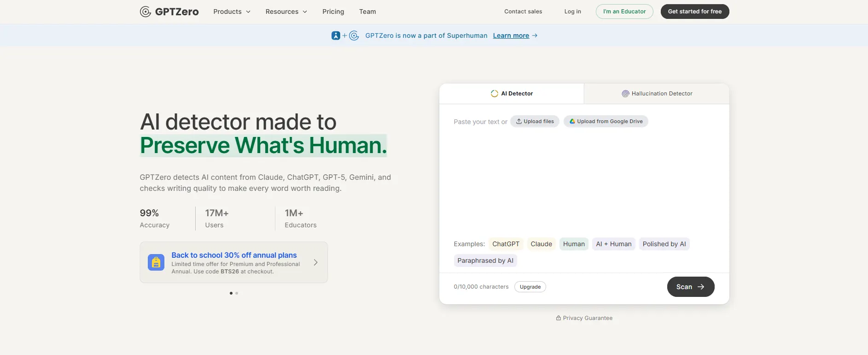Click 'GPTZero is now a part of Superhuman' text
This screenshot has height=355, width=868.
pyautogui.click(x=426, y=35)
